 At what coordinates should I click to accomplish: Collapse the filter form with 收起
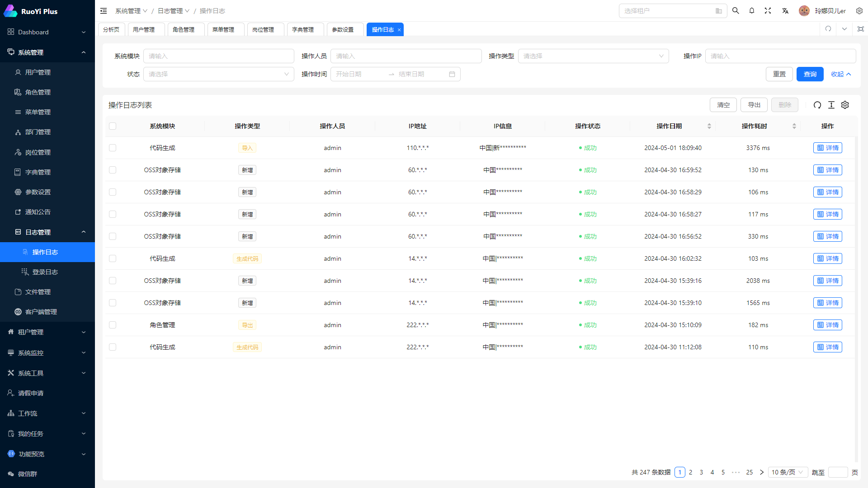click(x=841, y=74)
